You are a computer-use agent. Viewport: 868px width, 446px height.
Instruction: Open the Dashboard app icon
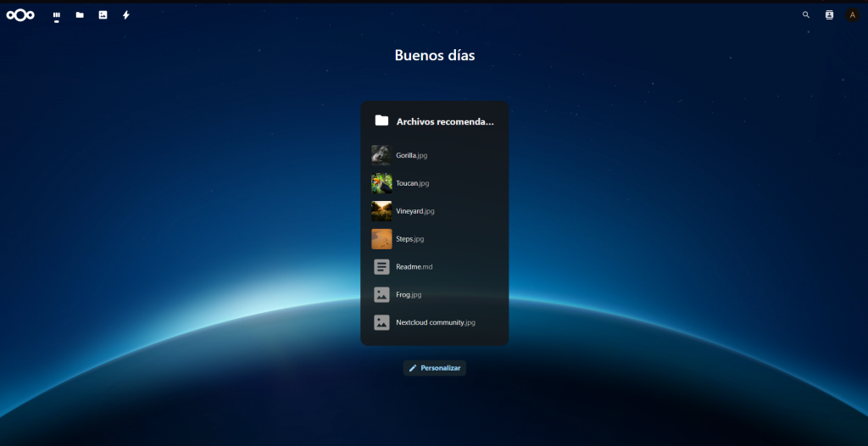pos(57,14)
